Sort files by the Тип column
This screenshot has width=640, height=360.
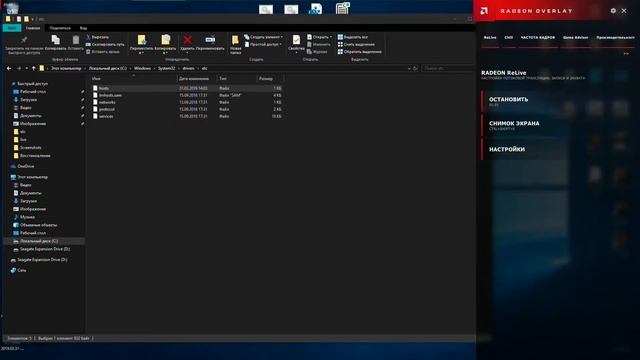[x=237, y=78]
